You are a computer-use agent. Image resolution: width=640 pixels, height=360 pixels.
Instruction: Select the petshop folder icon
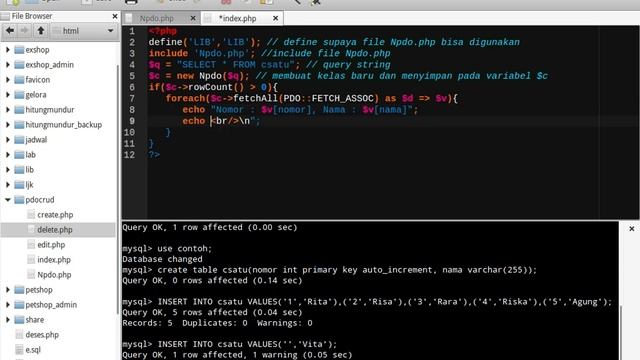[x=19, y=290]
